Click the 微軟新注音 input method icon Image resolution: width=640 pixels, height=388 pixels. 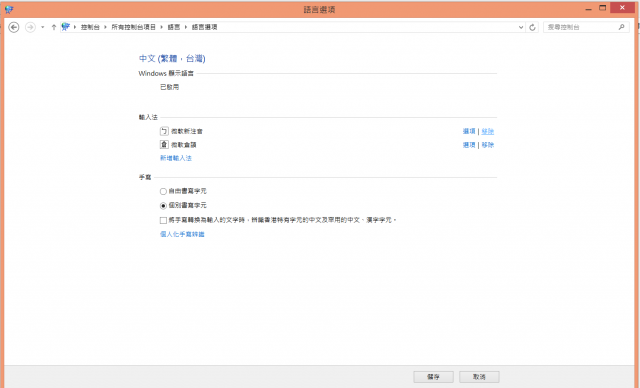164,131
